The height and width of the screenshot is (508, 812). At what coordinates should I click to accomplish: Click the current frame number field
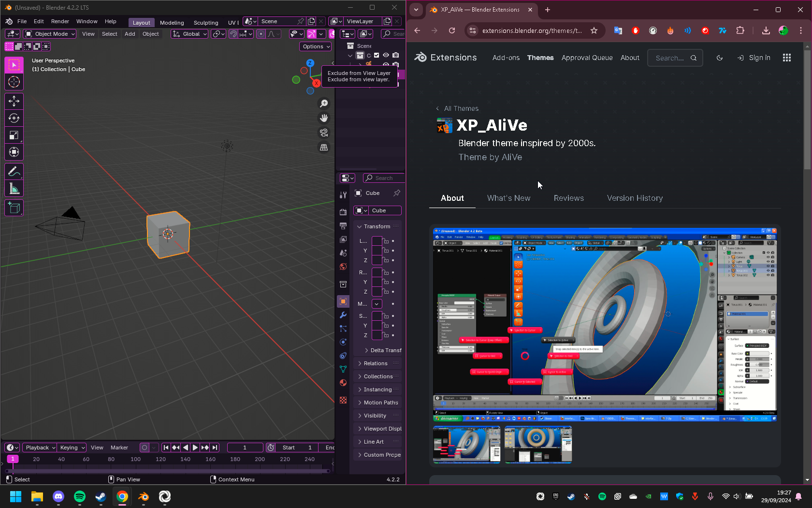point(245,448)
